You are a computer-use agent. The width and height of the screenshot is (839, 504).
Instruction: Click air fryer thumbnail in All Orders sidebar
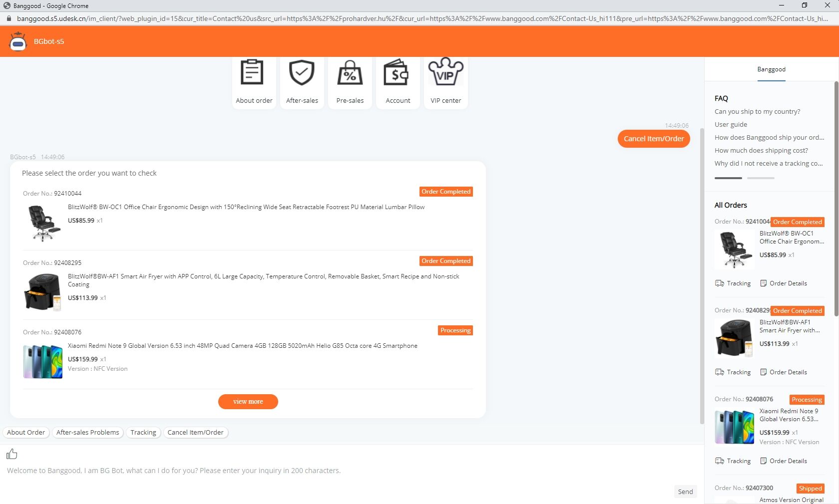(x=735, y=338)
